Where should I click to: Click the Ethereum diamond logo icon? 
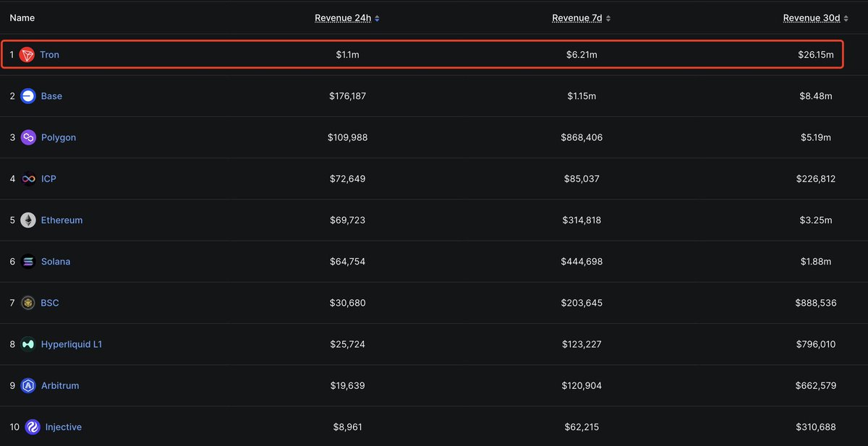[28, 220]
